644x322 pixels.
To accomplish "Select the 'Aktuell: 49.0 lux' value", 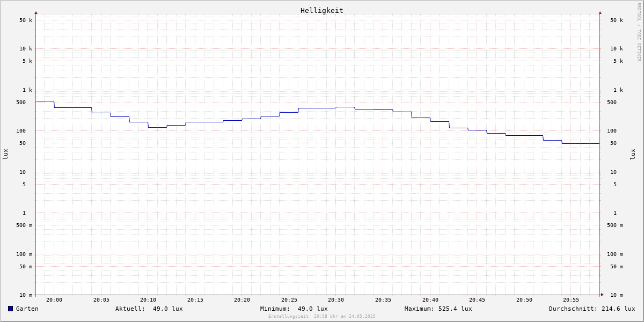I will tap(149, 309).
